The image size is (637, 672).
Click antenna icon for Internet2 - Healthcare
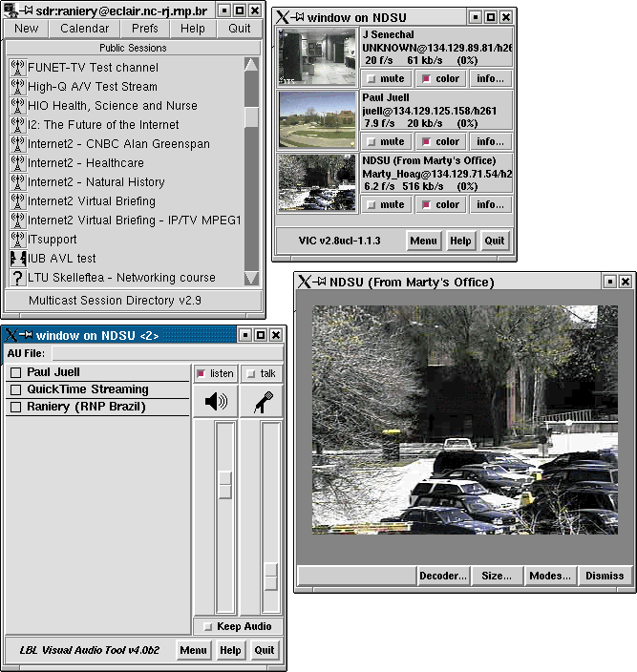(x=17, y=163)
